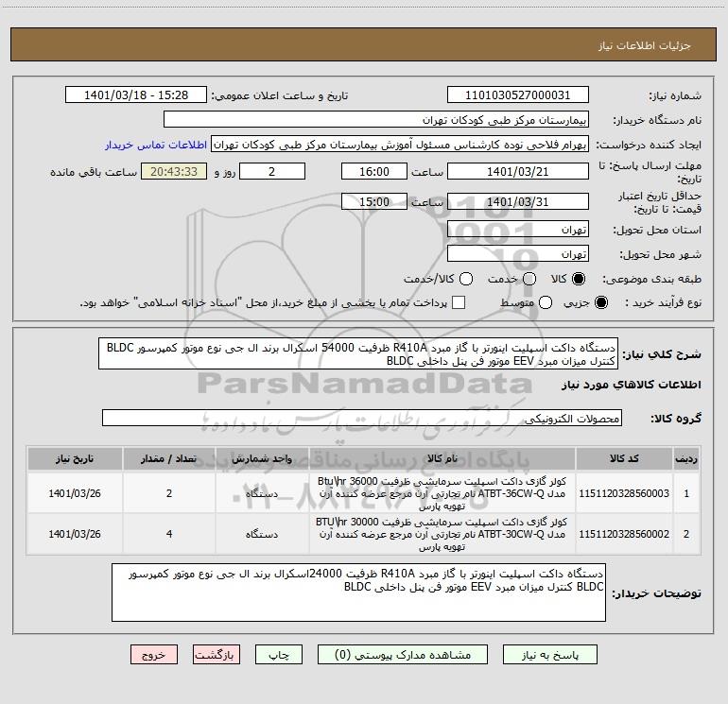
Task: Click the نام کالا column header
Action: point(442,459)
